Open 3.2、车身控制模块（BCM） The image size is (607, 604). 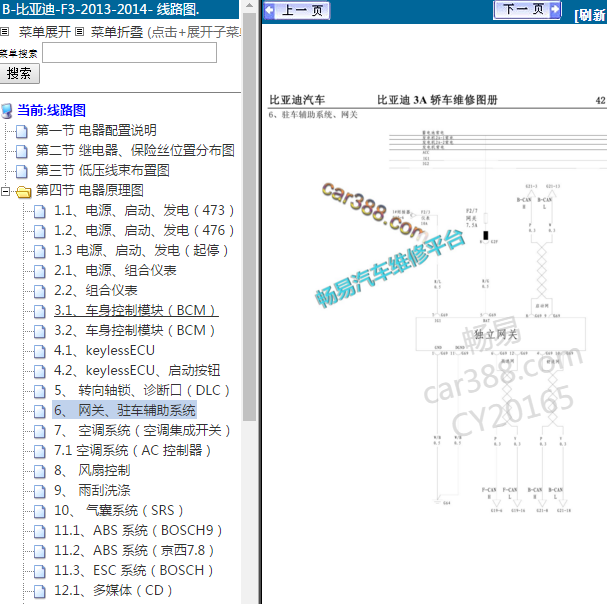(135, 331)
